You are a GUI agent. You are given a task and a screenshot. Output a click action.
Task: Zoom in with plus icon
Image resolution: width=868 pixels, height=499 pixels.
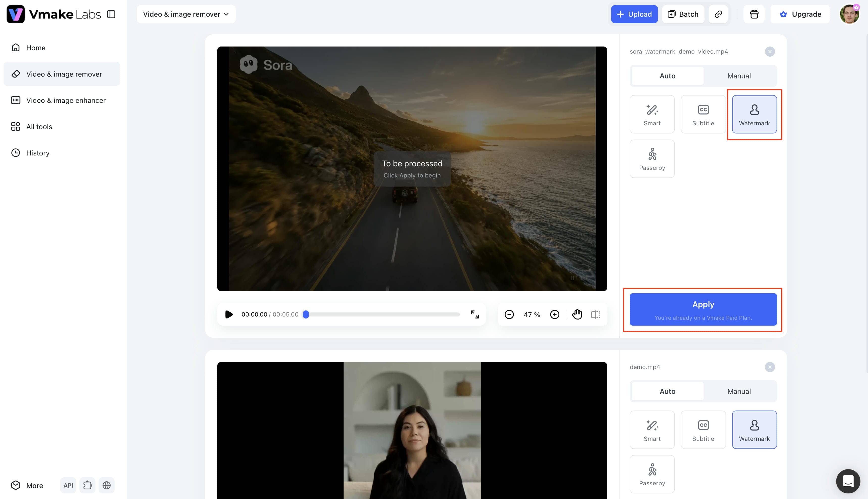click(x=554, y=314)
